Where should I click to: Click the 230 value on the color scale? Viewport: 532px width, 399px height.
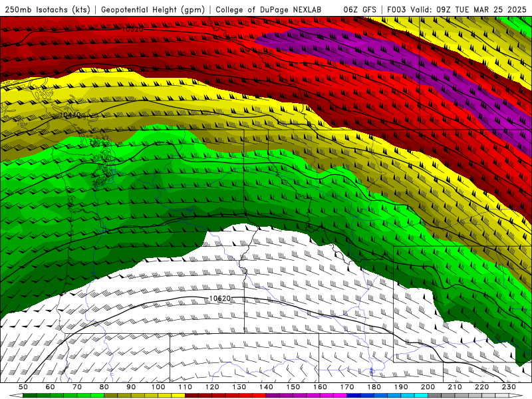pos(509,387)
